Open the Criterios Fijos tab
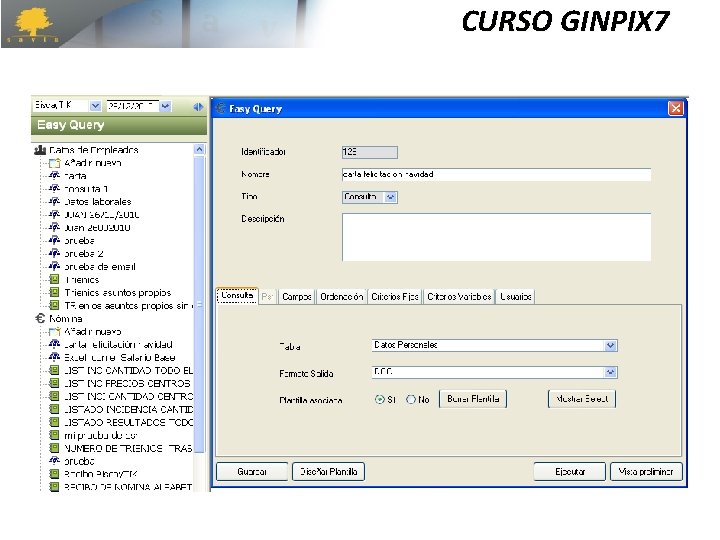Viewport: 720px width, 540px height. click(x=395, y=297)
